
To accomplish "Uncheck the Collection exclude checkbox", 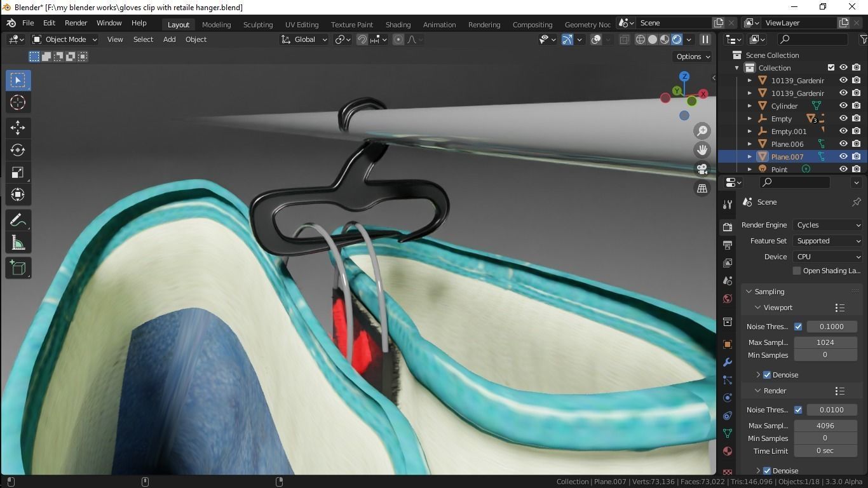I will click(831, 67).
